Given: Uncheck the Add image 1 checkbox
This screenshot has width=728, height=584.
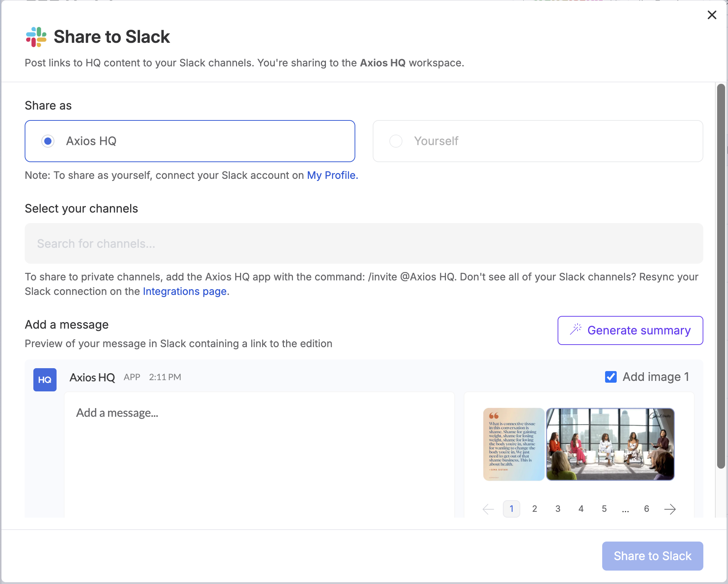Looking at the screenshot, I should 611,377.
